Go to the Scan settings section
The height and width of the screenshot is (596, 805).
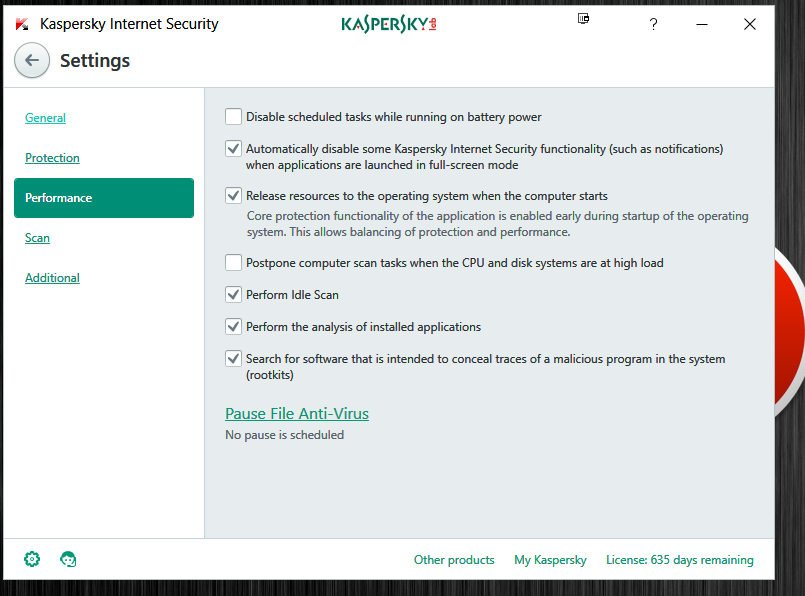pos(37,238)
